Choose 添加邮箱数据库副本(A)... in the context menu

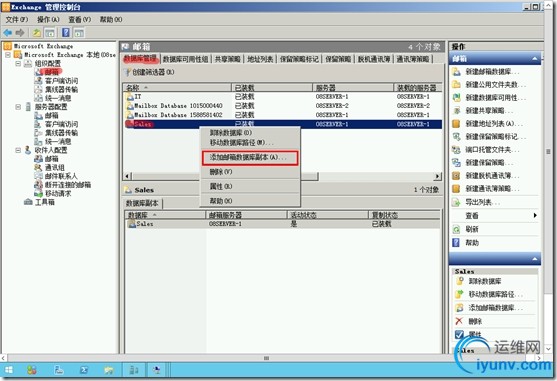tap(250, 158)
